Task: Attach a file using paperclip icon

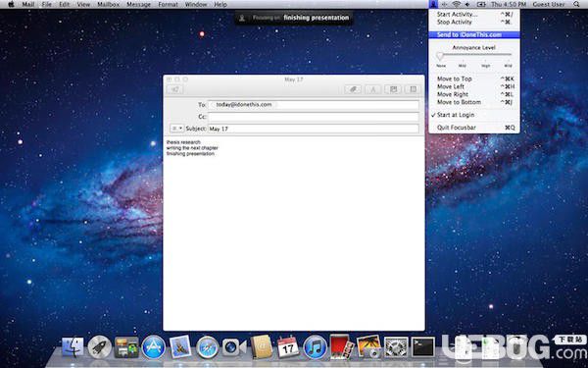Action: pyautogui.click(x=353, y=89)
